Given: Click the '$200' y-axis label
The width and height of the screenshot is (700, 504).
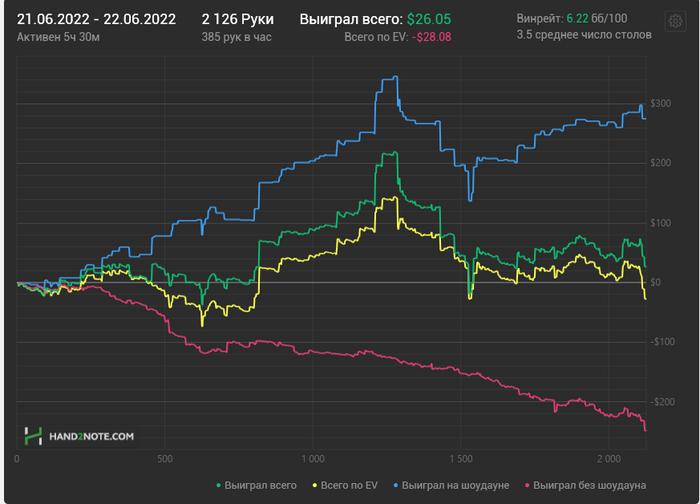Looking at the screenshot, I should 660,163.
